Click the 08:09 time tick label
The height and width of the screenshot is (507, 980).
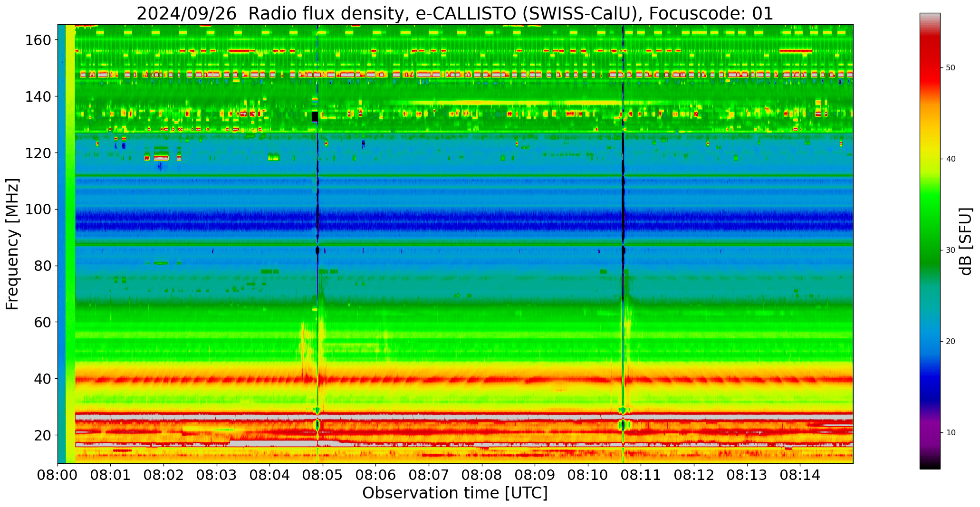pyautogui.click(x=535, y=476)
